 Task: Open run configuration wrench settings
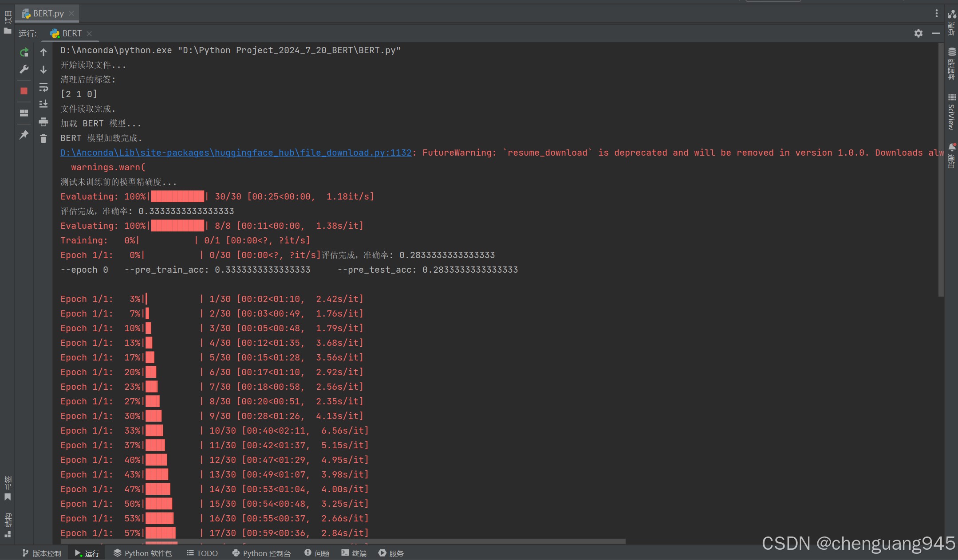point(24,69)
